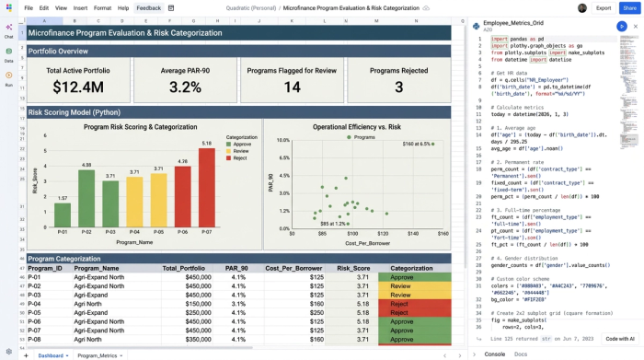Open the View menu
This screenshot has height=360, width=644.
(x=61, y=7)
